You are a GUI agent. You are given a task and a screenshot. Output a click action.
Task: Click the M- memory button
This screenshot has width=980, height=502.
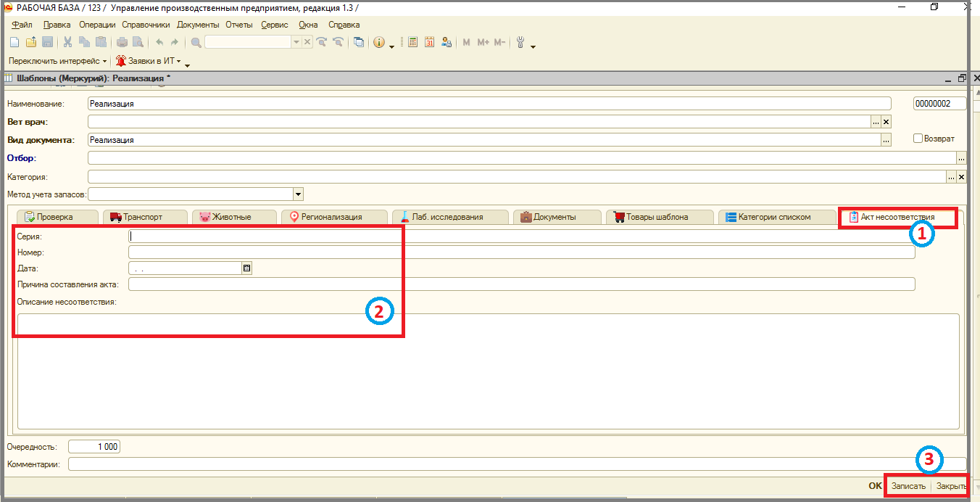(499, 42)
